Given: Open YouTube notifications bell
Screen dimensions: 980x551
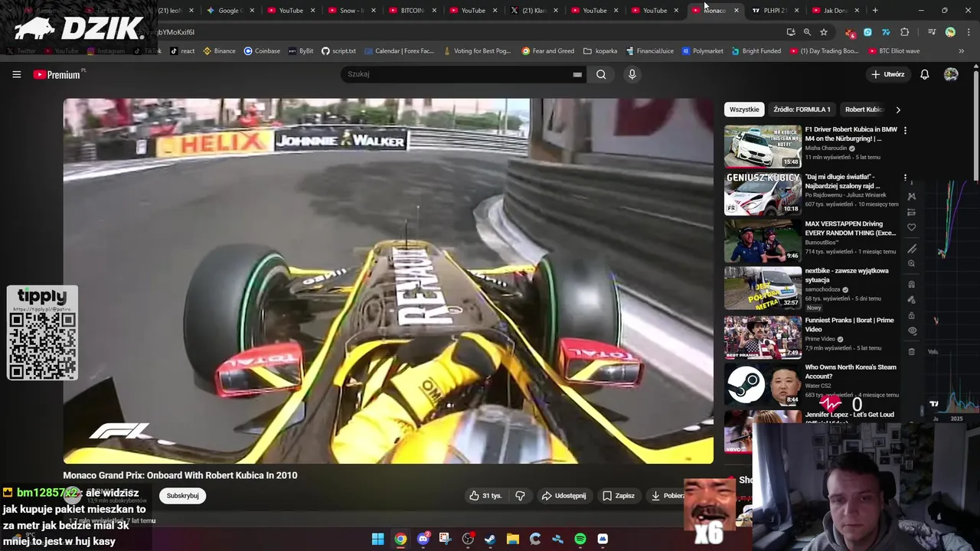Looking at the screenshot, I should coord(924,74).
